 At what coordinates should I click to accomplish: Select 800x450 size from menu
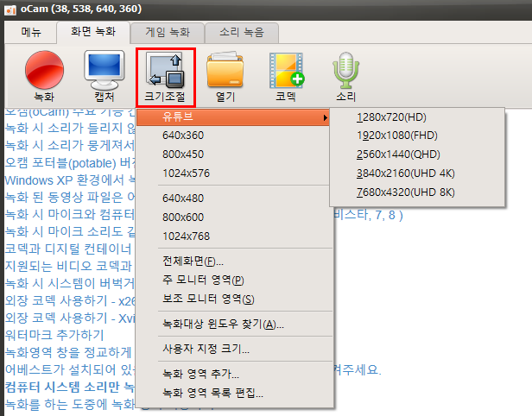[x=233, y=154]
